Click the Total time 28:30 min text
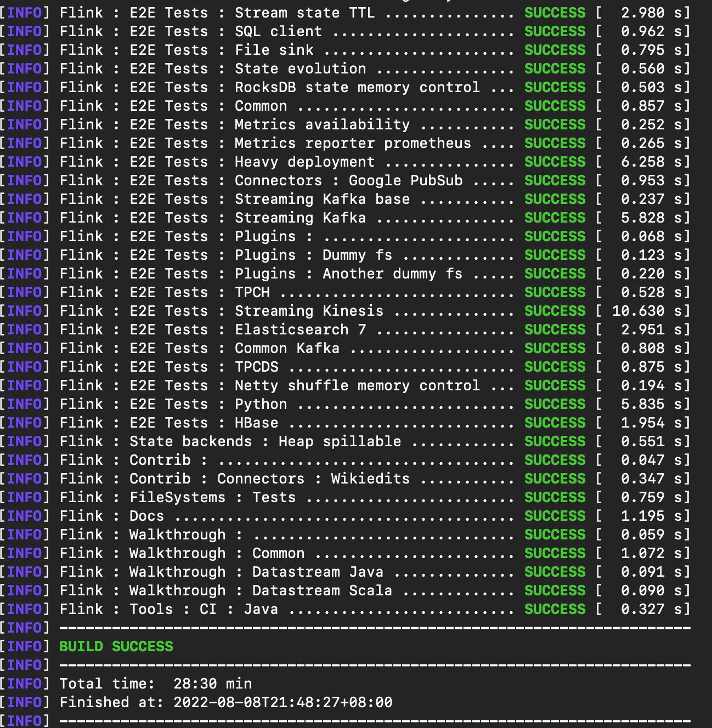 (x=156, y=684)
